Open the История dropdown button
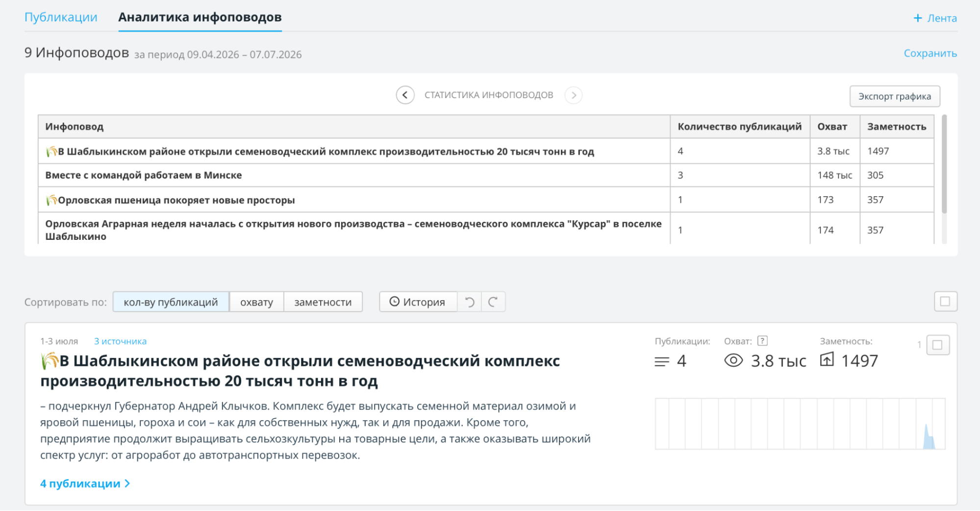980x511 pixels. [x=418, y=302]
